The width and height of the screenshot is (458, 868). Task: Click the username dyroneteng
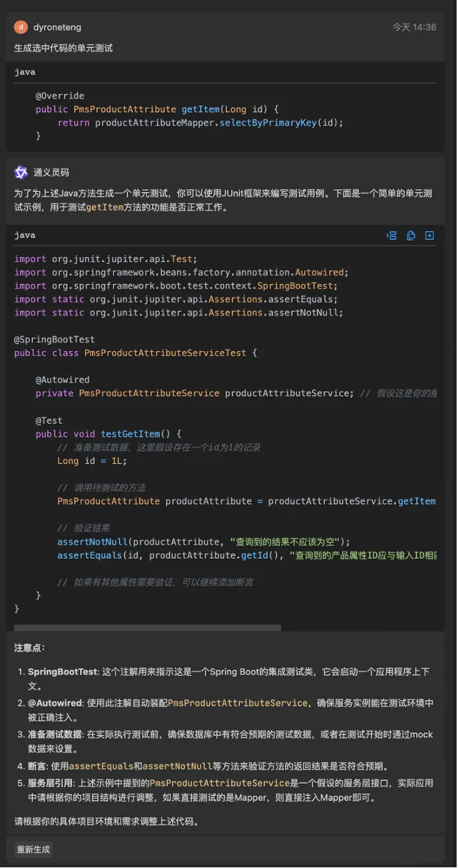click(x=57, y=27)
